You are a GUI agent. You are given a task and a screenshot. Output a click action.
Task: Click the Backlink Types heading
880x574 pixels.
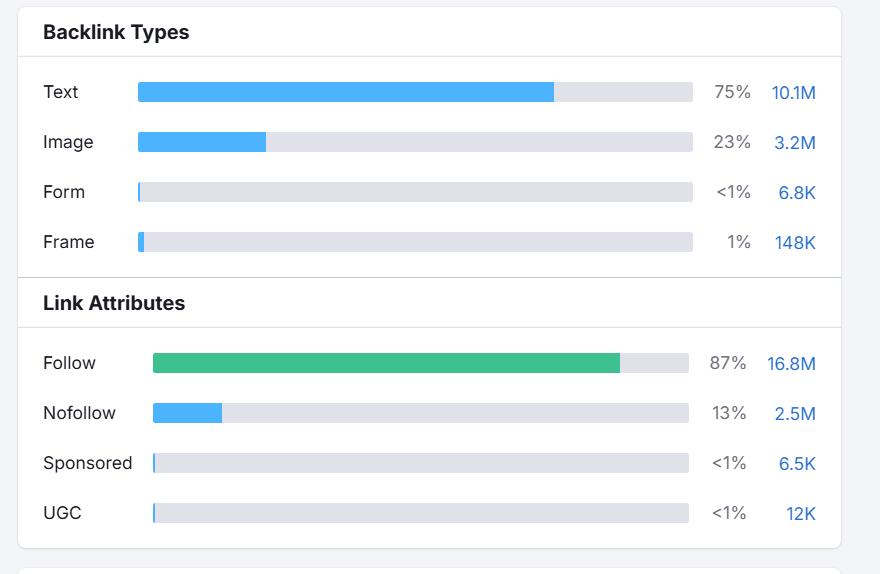(116, 33)
